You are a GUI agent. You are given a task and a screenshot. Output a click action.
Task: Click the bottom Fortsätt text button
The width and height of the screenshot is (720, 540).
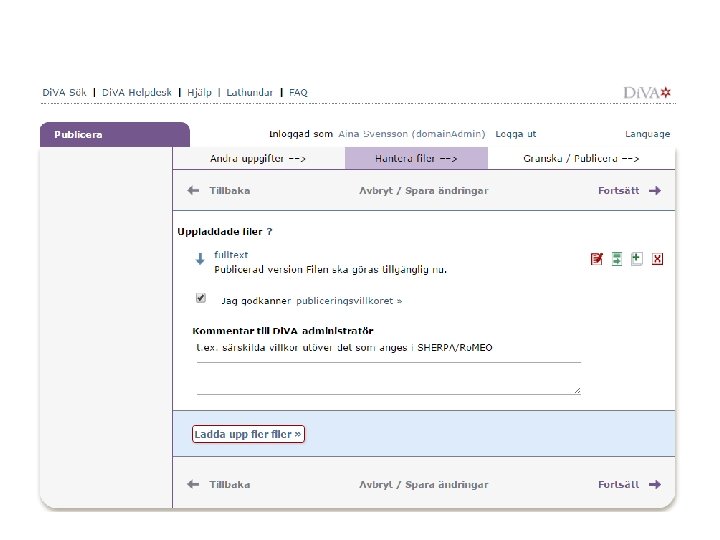(x=619, y=484)
